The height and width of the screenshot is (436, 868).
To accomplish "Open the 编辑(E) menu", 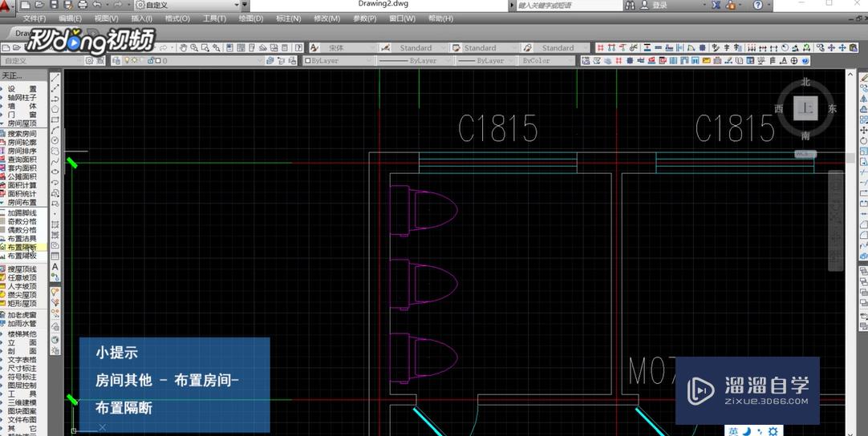I will pyautogui.click(x=71, y=18).
